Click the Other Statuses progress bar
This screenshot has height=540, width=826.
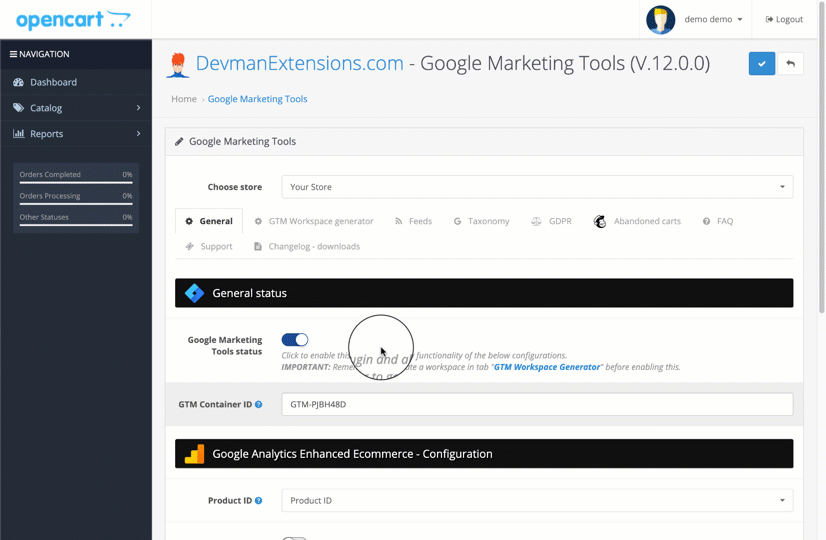point(76,225)
